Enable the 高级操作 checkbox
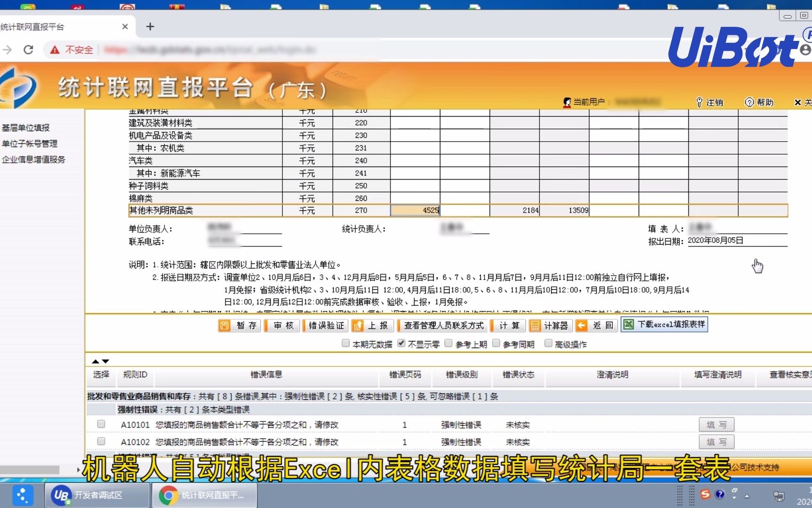The image size is (812, 508). point(548,343)
